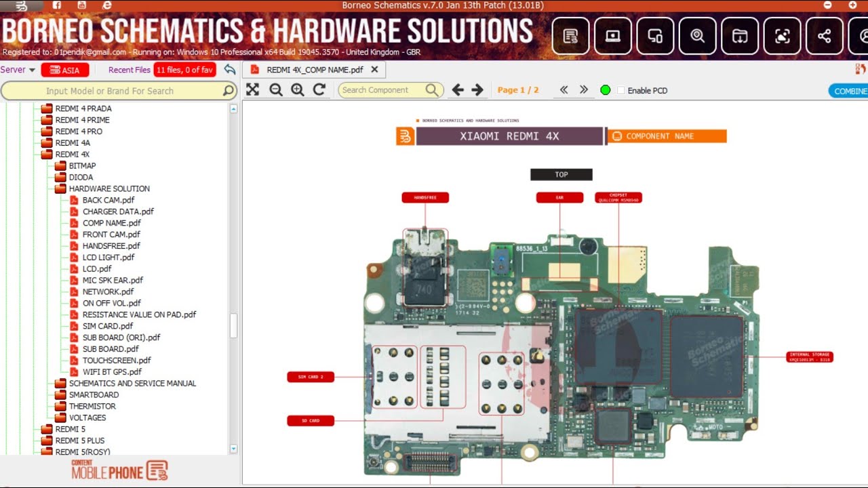The height and width of the screenshot is (488, 868).
Task: Click the share header button
Action: (825, 36)
